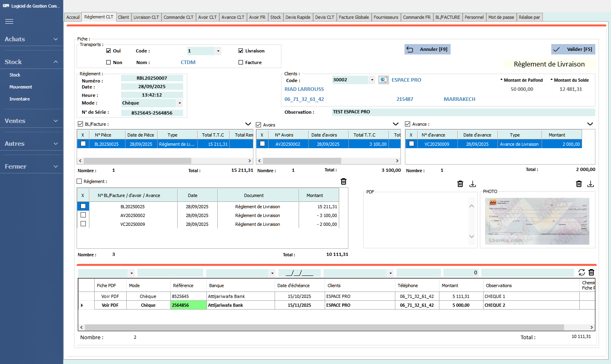Viewport: 611px width, 364px height.
Task: Delete Règlement rows with trash icon
Action: (344, 181)
